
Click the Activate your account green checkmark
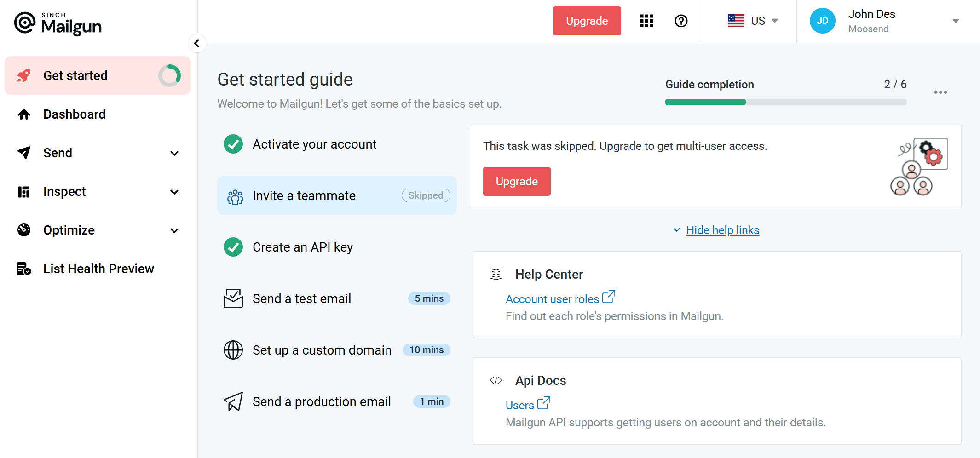(233, 144)
